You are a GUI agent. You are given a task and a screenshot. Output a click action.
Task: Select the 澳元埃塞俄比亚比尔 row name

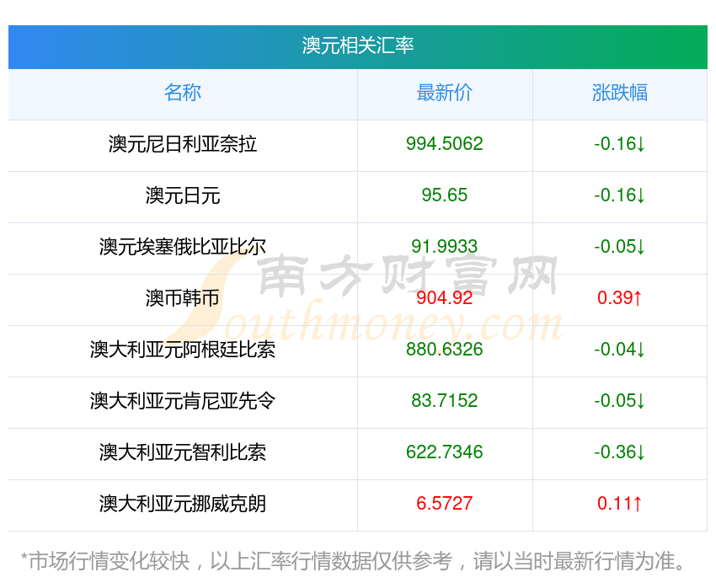tap(183, 247)
